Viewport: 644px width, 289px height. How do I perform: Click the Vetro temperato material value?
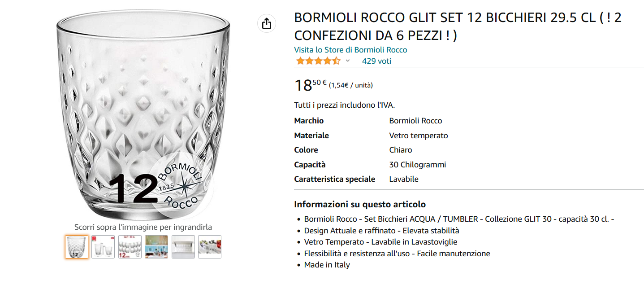coord(419,136)
